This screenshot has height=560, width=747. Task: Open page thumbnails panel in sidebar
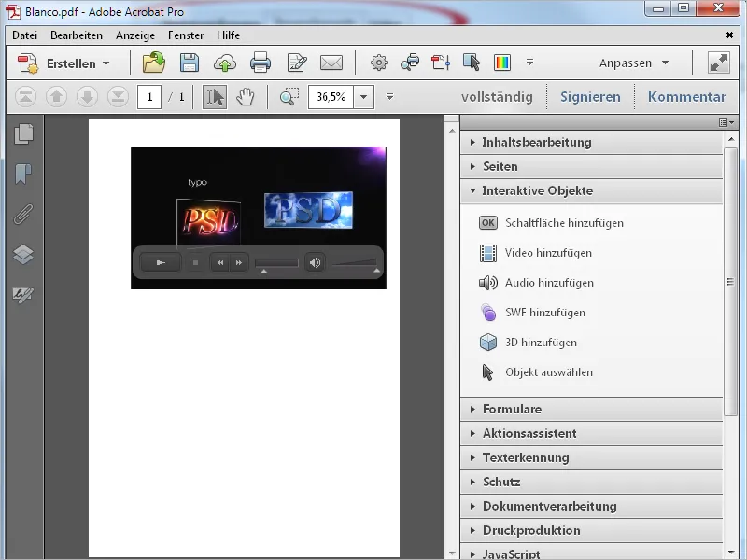coord(24,134)
